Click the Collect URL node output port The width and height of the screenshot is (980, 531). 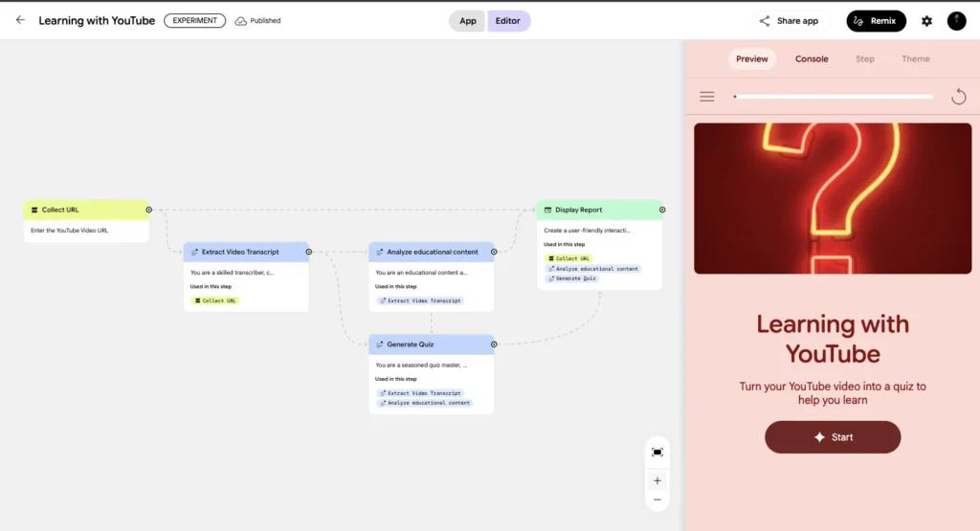click(x=148, y=210)
